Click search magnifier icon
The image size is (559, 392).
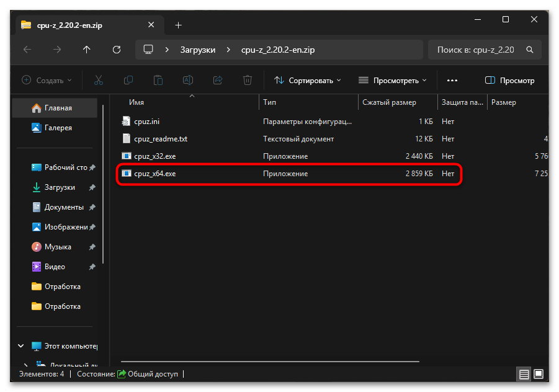coord(530,50)
